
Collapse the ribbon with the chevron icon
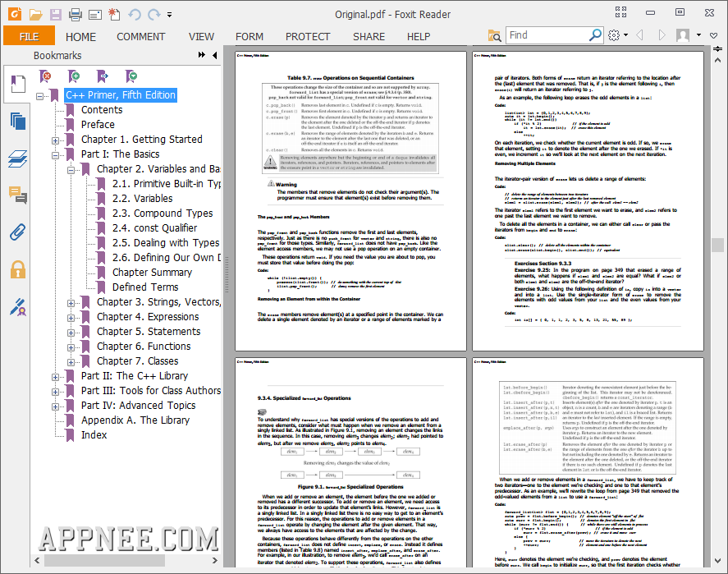coord(713,35)
